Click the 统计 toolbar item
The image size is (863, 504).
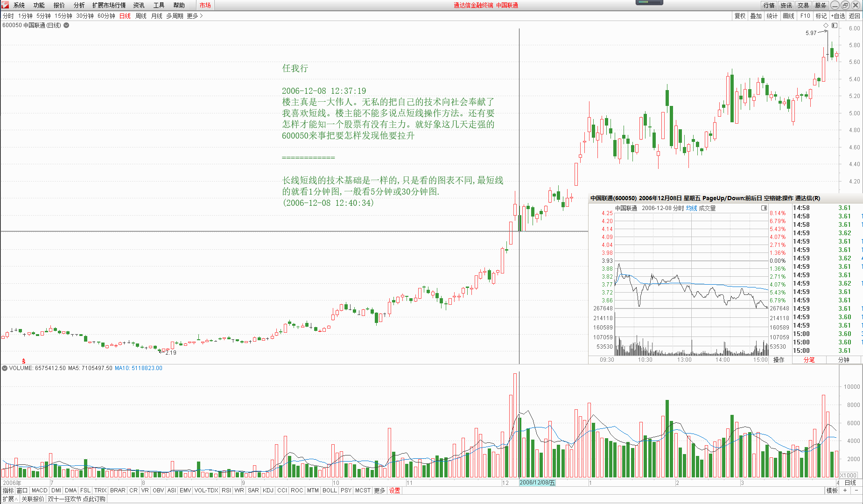coord(772,16)
